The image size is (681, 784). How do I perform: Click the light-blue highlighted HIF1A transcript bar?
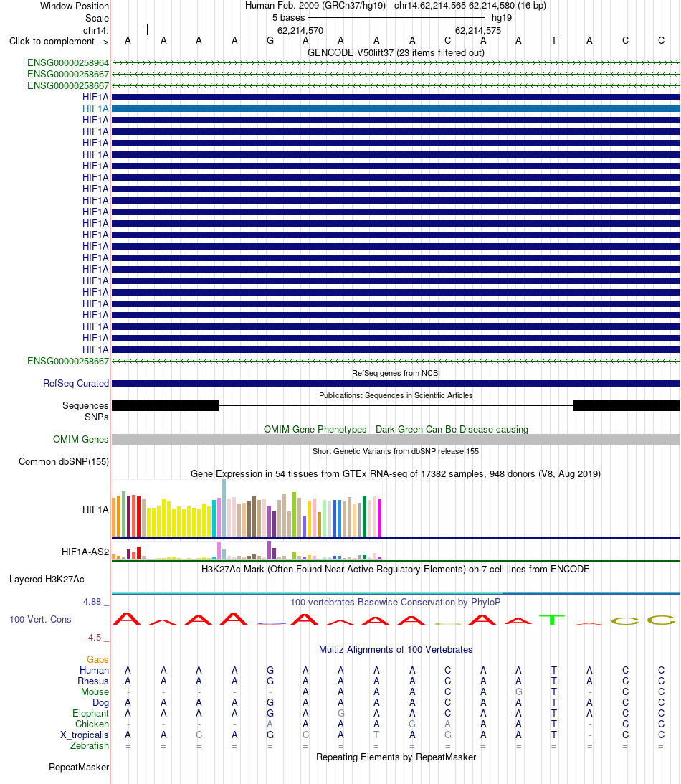[396, 108]
